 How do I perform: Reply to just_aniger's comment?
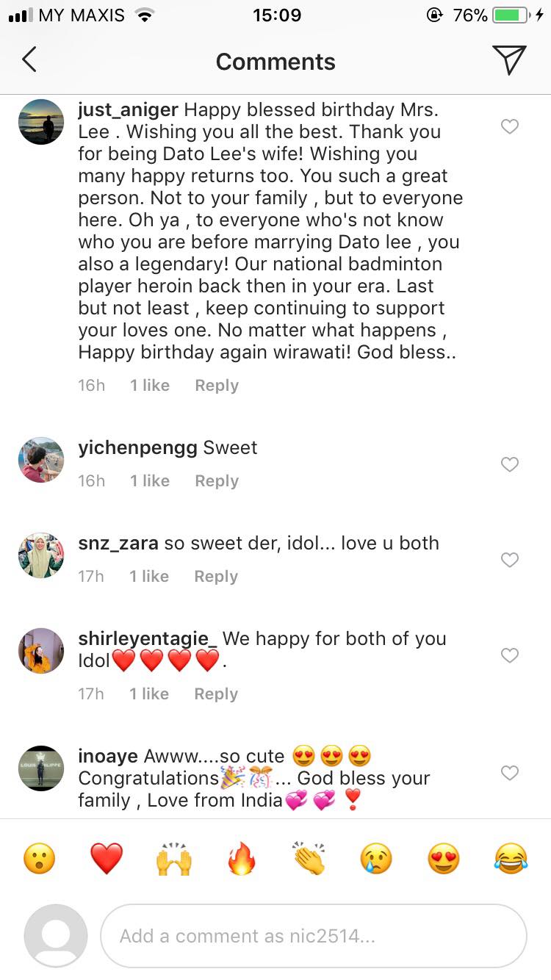216,385
